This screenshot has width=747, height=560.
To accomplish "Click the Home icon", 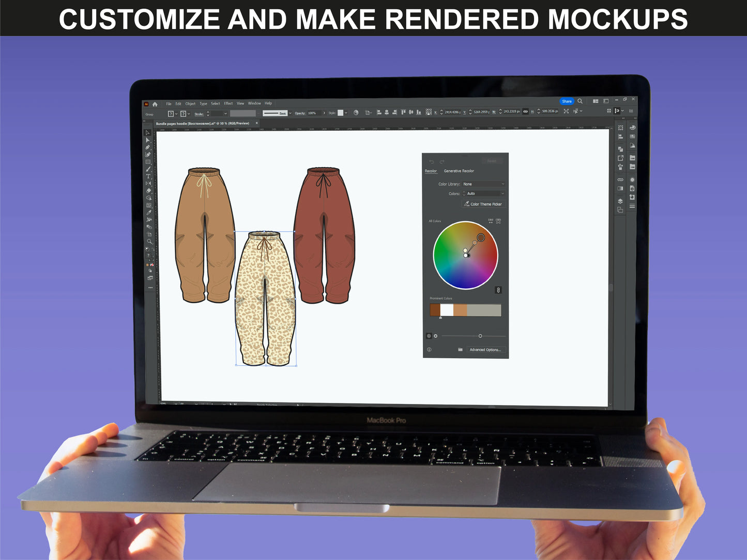I will click(x=155, y=104).
